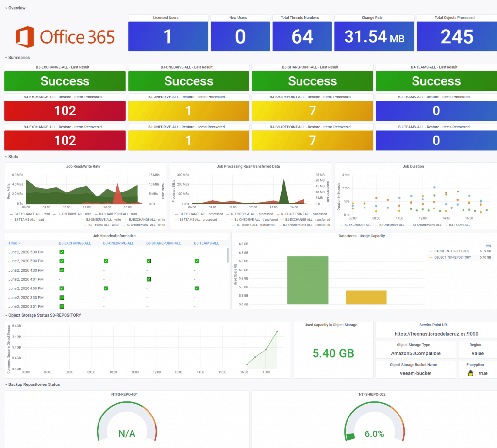Click the Total Threads Numbers value 64
This screenshot has height=448, width=497.
[302, 37]
